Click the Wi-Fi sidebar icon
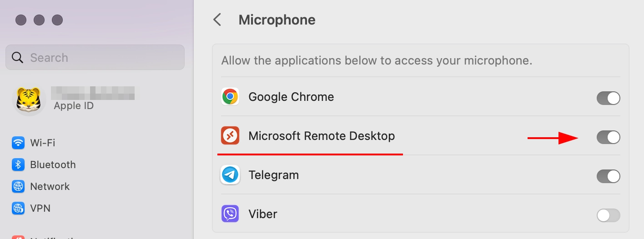 coord(18,143)
